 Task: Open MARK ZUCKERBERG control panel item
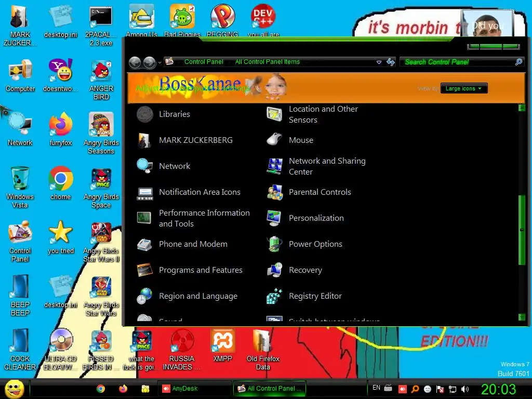(x=185, y=140)
